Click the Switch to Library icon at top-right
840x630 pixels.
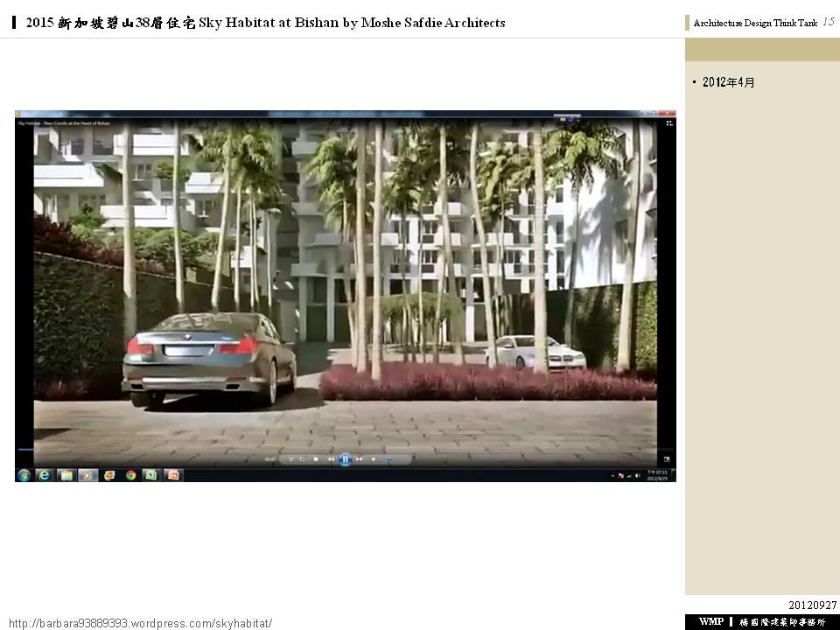(667, 123)
